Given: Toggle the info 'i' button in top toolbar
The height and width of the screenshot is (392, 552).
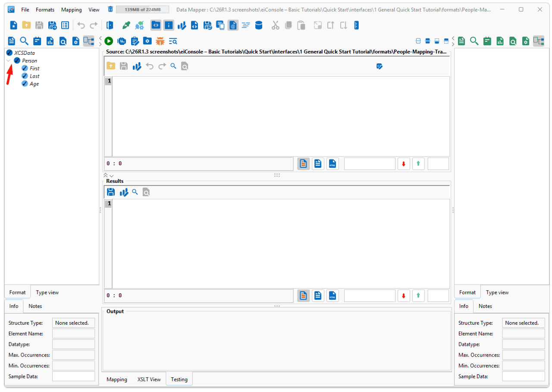Looking at the screenshot, I should pyautogui.click(x=169, y=25).
